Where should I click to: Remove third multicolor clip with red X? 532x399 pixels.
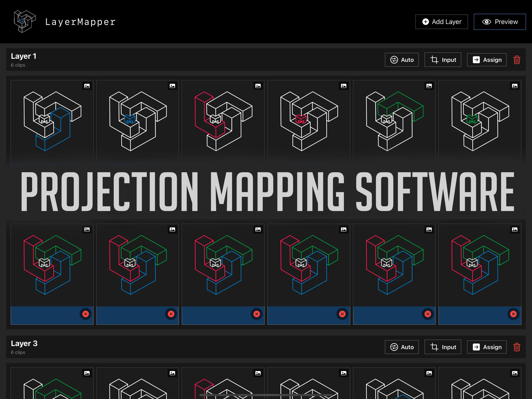257,314
